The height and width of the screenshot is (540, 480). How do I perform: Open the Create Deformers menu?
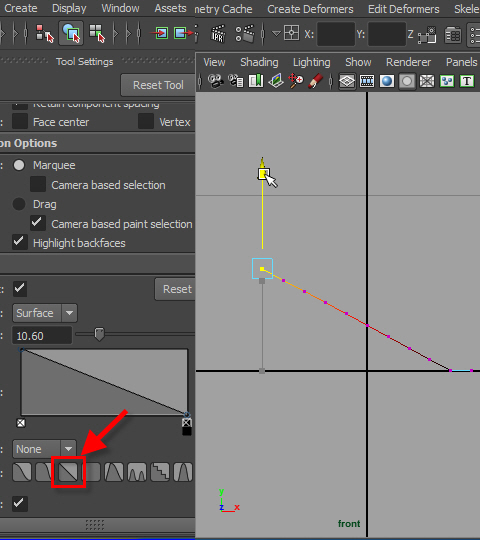310,9
